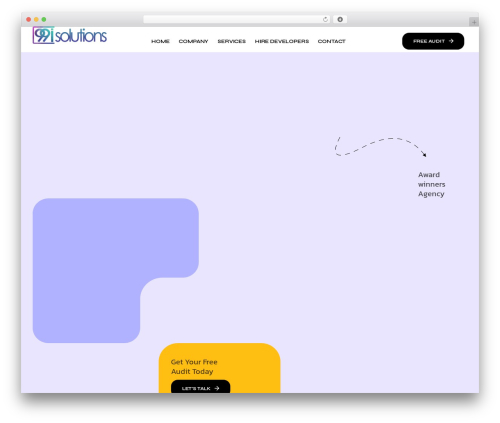Click the yellow minimize window dot
The image size is (500, 423).
(x=36, y=19)
